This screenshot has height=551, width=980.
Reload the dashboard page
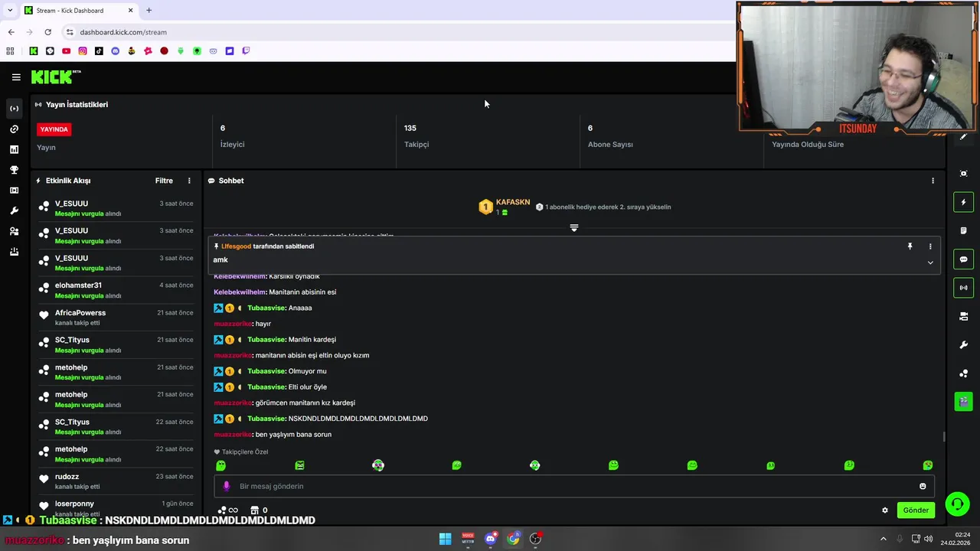coord(47,32)
